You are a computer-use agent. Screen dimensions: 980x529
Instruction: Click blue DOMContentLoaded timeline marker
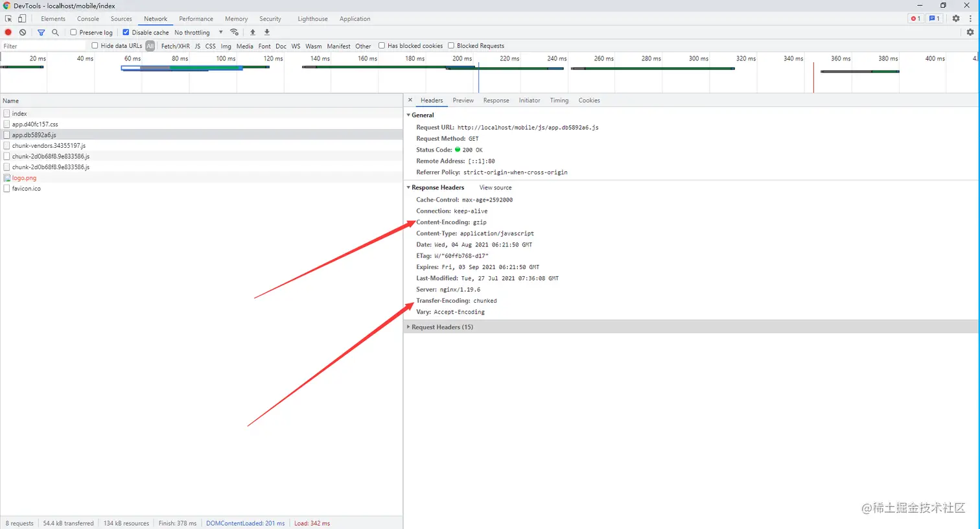click(x=478, y=78)
